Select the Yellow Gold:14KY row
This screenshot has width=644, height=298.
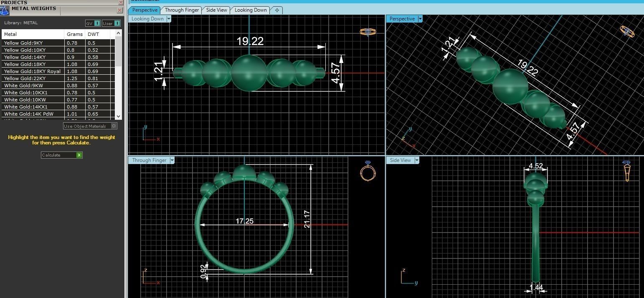point(58,57)
